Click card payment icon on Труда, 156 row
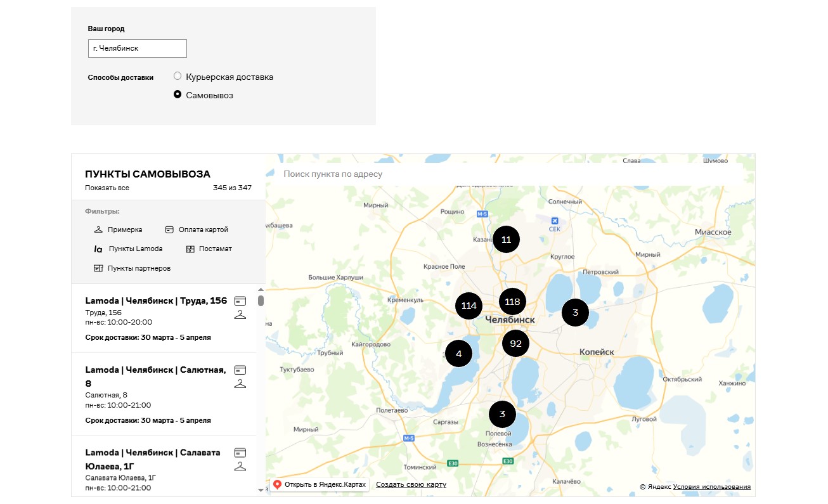Image resolution: width=828 pixels, height=504 pixels. [x=240, y=300]
